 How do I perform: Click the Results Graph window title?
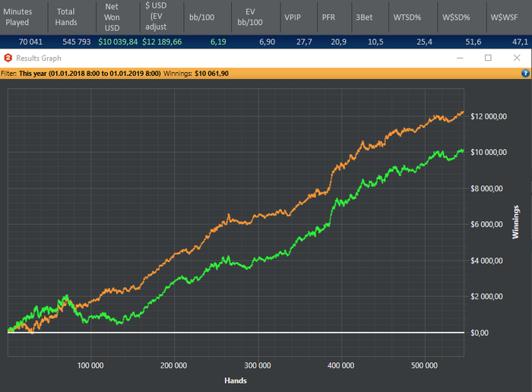39,58
